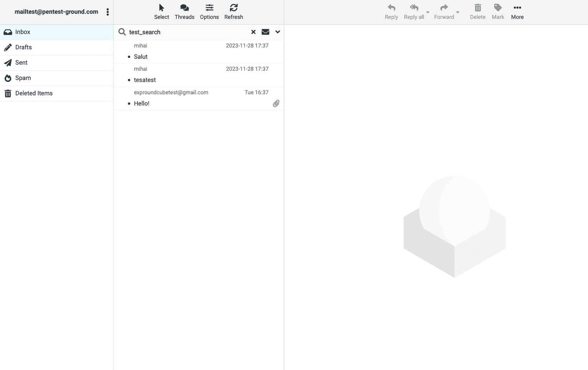Toggle the unread dot on the tesatest message
The width and height of the screenshot is (588, 370).
[129, 80]
